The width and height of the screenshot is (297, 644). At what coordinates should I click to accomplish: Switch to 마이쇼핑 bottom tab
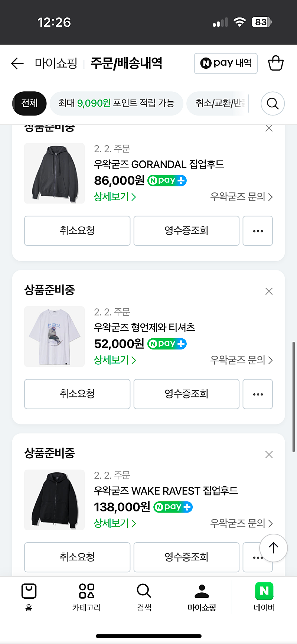tap(202, 597)
